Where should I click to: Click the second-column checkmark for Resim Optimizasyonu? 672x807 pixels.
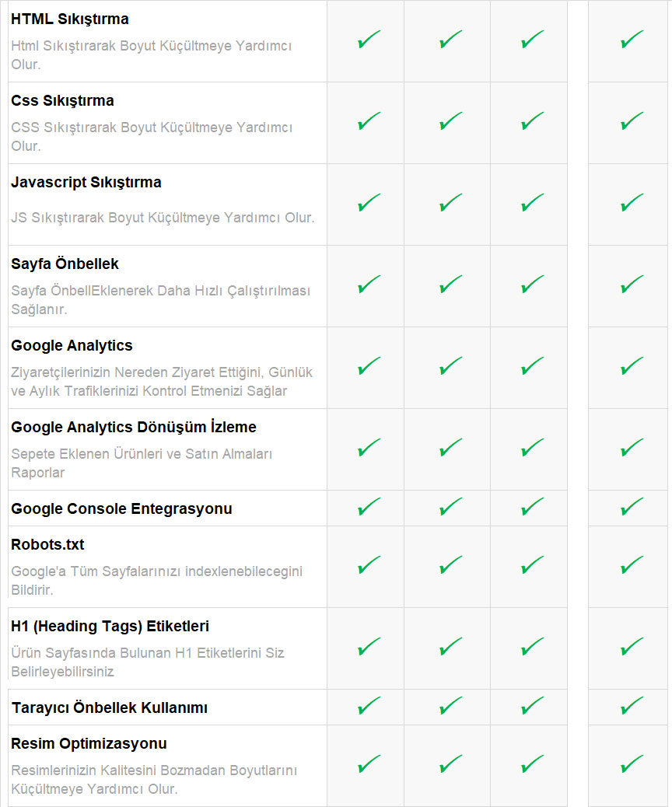(450, 765)
